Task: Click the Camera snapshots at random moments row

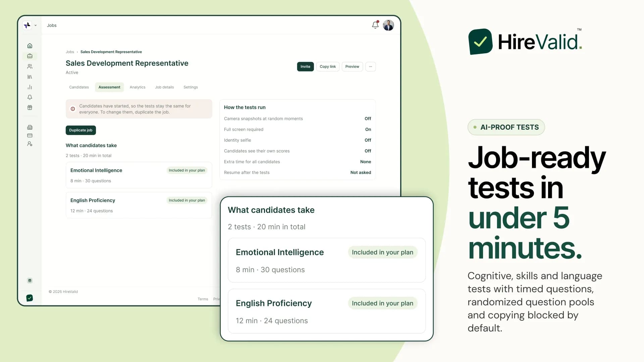Action: (x=298, y=119)
